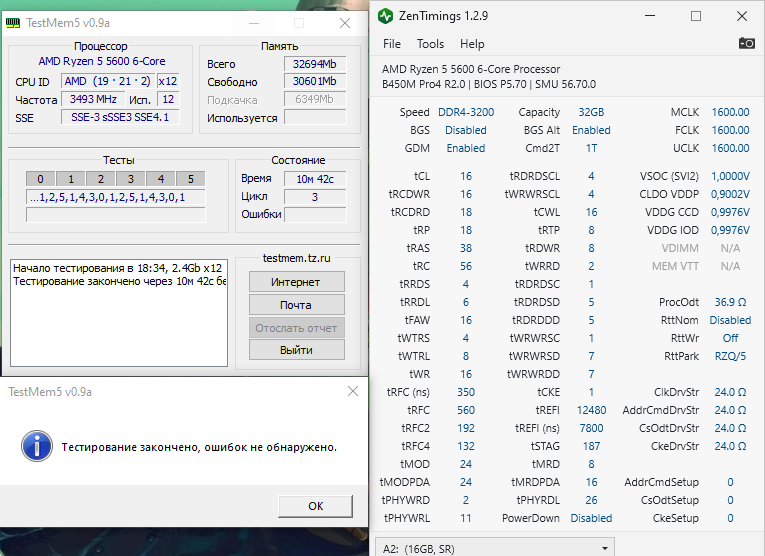Click the Свободно value 30601Mb
Screen dimensions: 765x556
pyautogui.click(x=315, y=81)
